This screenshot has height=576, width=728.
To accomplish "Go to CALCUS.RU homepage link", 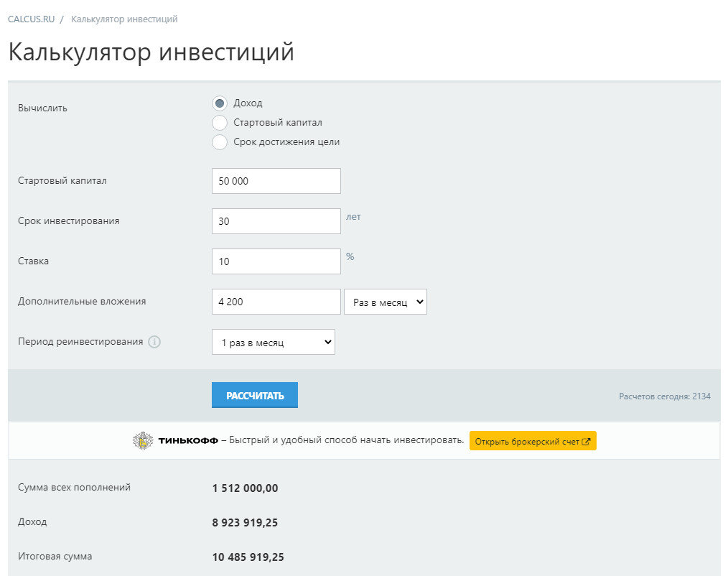I will [x=29, y=19].
